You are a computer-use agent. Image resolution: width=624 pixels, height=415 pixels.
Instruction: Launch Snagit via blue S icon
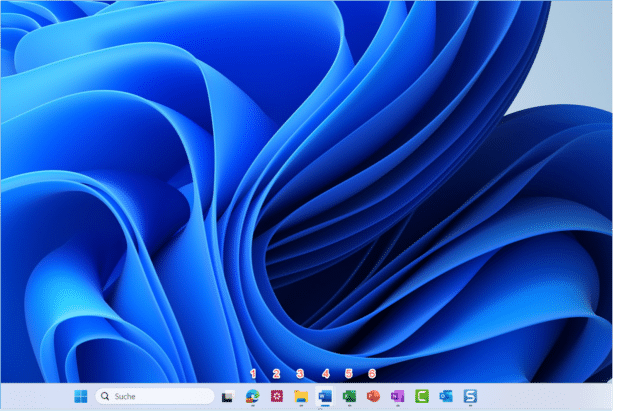pyautogui.click(x=470, y=396)
